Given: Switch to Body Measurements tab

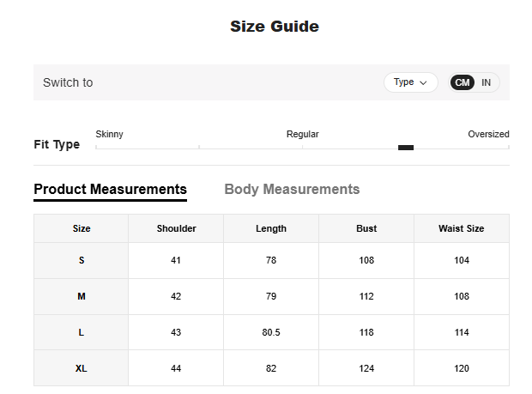Looking at the screenshot, I should [292, 190].
